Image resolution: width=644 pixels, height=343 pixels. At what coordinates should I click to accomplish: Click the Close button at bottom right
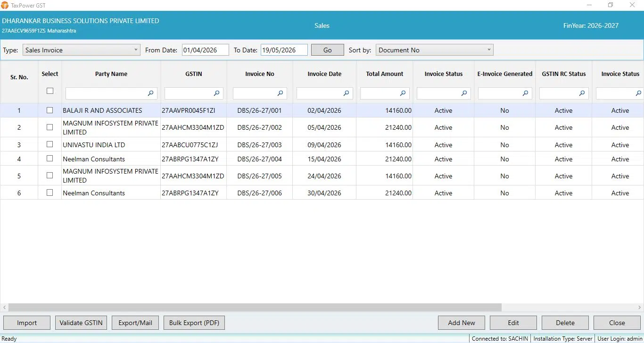click(617, 323)
